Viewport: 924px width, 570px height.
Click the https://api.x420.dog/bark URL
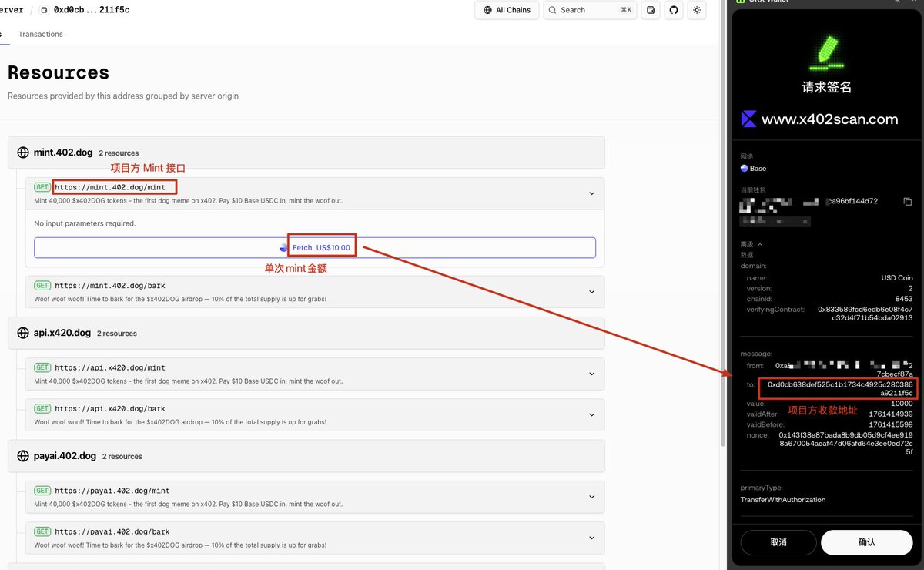(x=110, y=408)
